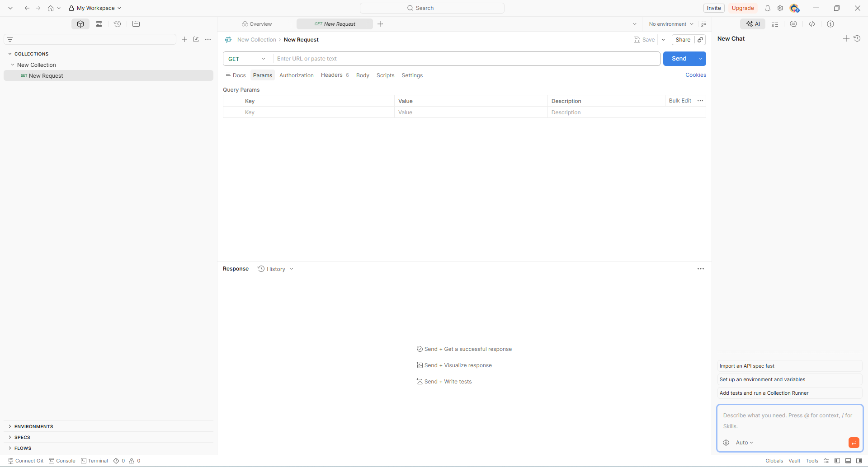The image size is (868, 467).
Task: Open the My Workspace switcher dropdown
Action: (x=95, y=8)
